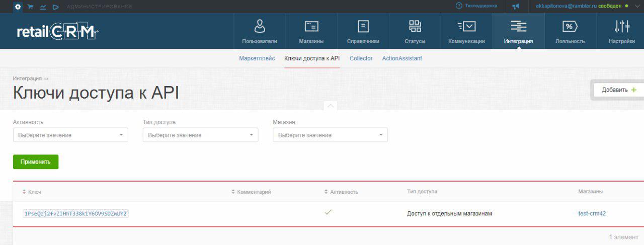Sort the table by Ключ column
The height and width of the screenshot is (245, 644).
point(32,192)
